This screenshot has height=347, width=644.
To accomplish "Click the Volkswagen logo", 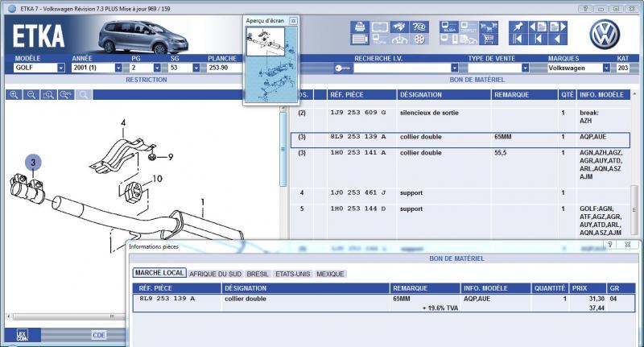I will point(605,35).
